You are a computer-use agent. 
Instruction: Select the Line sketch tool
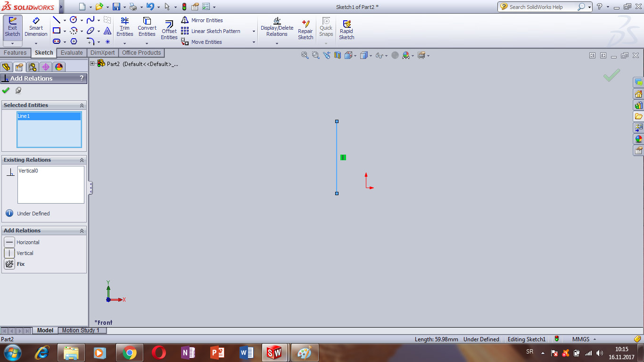(57, 20)
